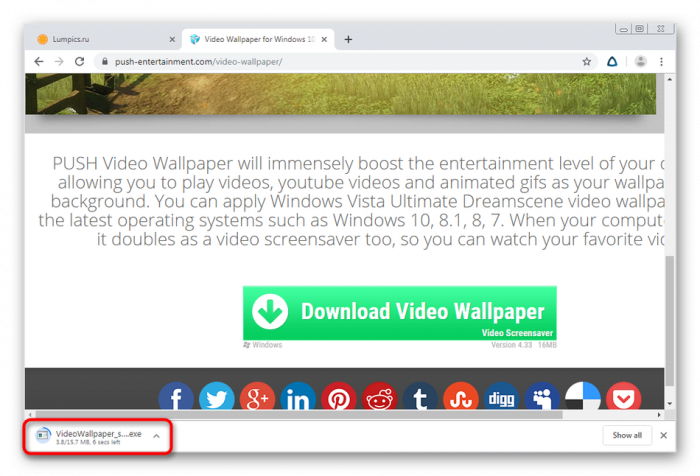Bookmark this page with the star icon

pos(587,61)
